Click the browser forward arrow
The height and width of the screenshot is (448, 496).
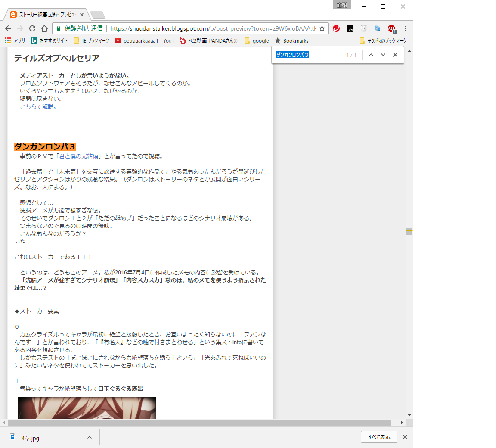[x=20, y=28]
